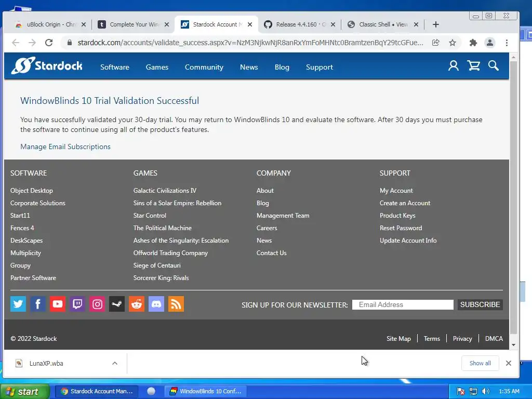The height and width of the screenshot is (399, 532).
Task: Open Stardock Instagram icon
Action: coord(97,303)
